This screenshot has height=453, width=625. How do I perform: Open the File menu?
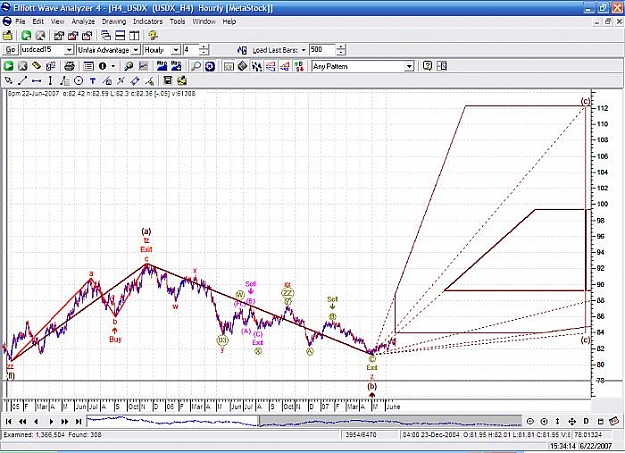click(x=20, y=22)
